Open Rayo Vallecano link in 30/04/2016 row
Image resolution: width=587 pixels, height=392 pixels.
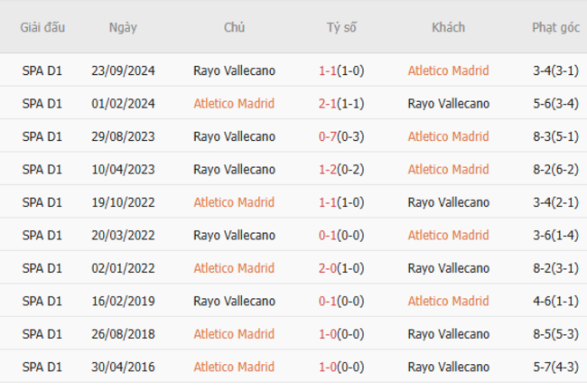click(x=448, y=368)
